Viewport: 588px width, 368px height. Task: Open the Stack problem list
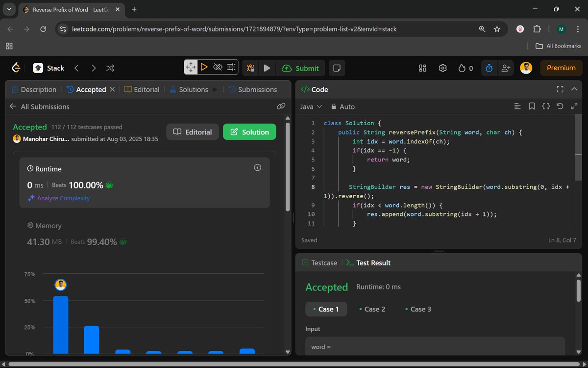(x=49, y=68)
